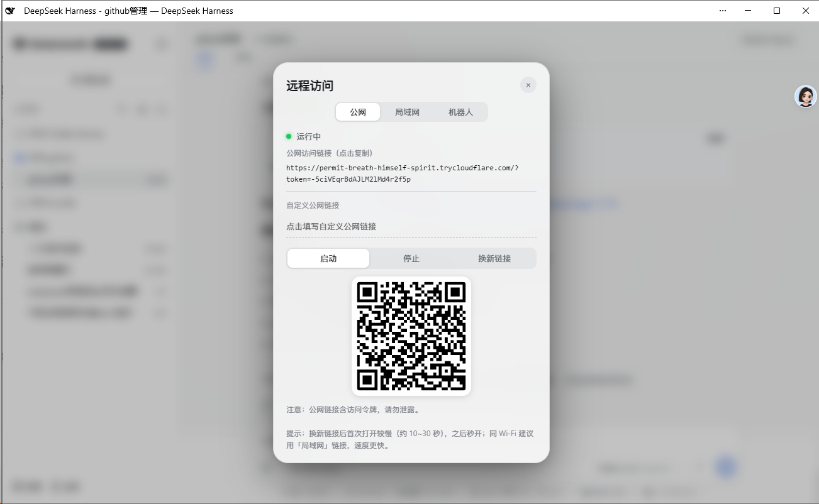Minimize the DeepSeek Harness window
This screenshot has height=504, width=819.
(x=749, y=11)
